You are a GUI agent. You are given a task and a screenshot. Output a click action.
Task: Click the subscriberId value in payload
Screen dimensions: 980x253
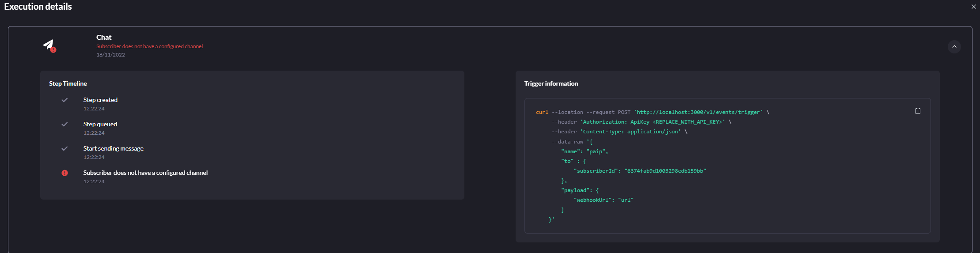pos(665,171)
